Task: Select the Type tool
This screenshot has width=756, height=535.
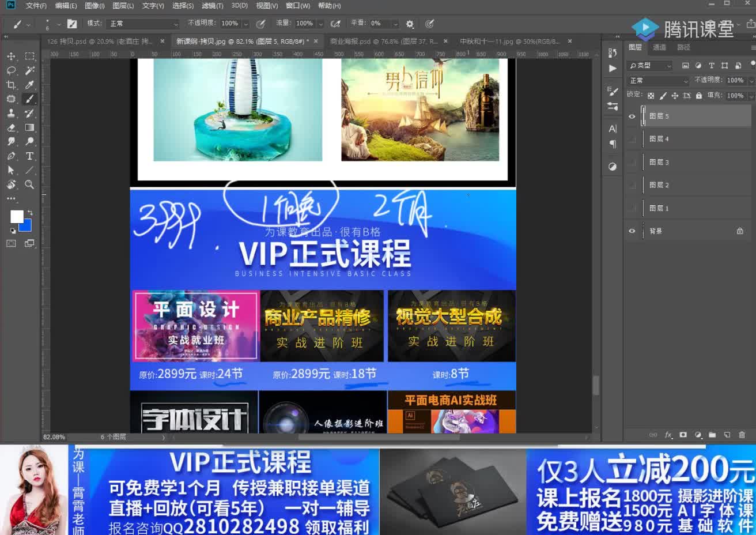Action: point(29,156)
